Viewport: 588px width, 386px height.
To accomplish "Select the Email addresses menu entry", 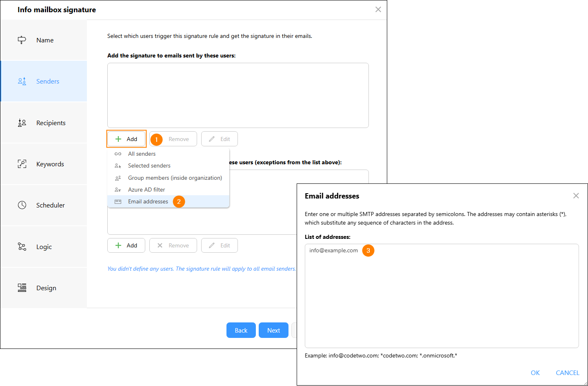I will [168, 201].
